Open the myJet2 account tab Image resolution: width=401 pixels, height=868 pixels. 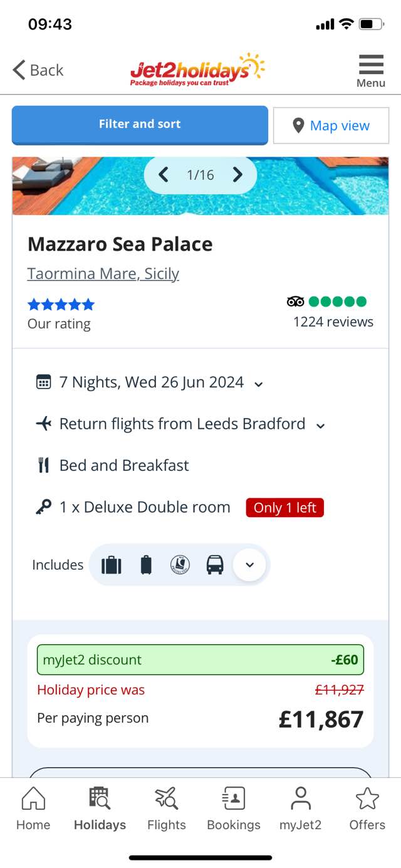point(301,808)
